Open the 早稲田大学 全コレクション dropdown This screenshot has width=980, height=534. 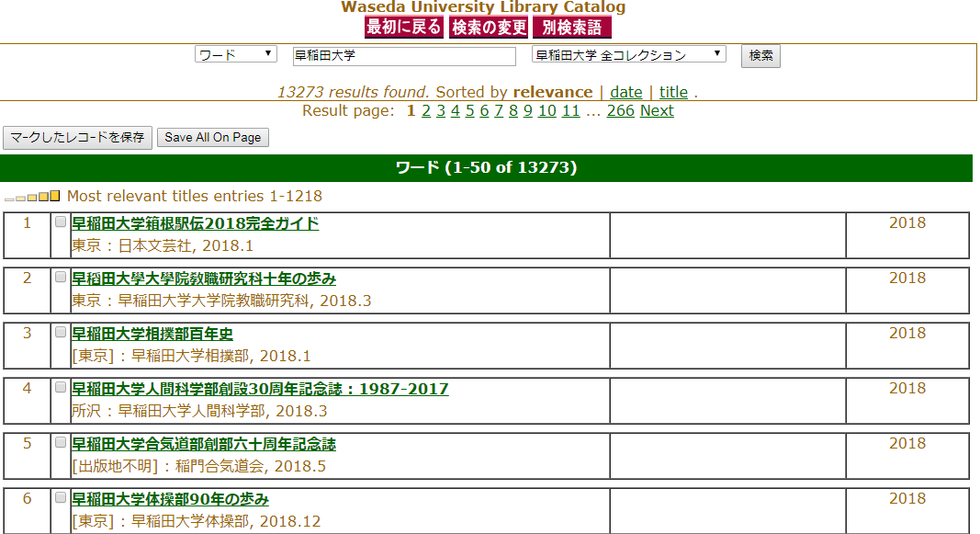(629, 54)
